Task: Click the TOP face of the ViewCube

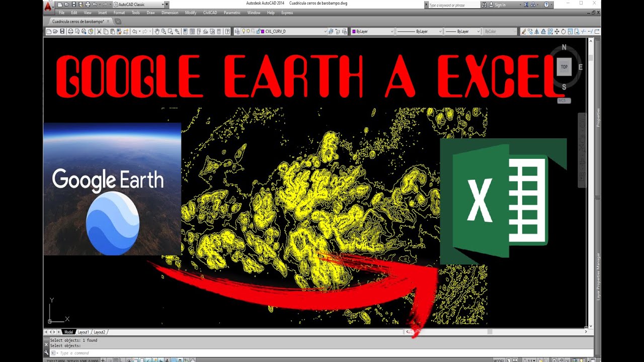Action: point(564,67)
